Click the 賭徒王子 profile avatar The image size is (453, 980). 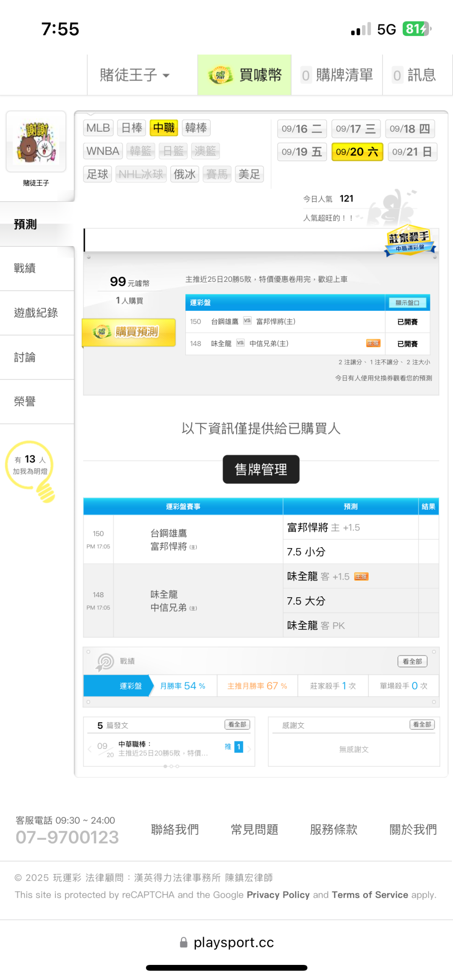[x=36, y=141]
